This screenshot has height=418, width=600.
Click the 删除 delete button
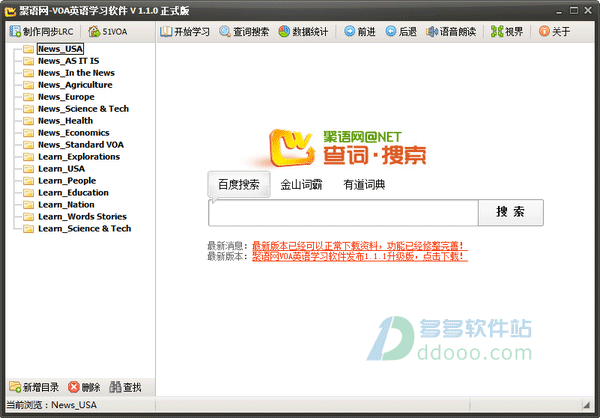coord(84,387)
